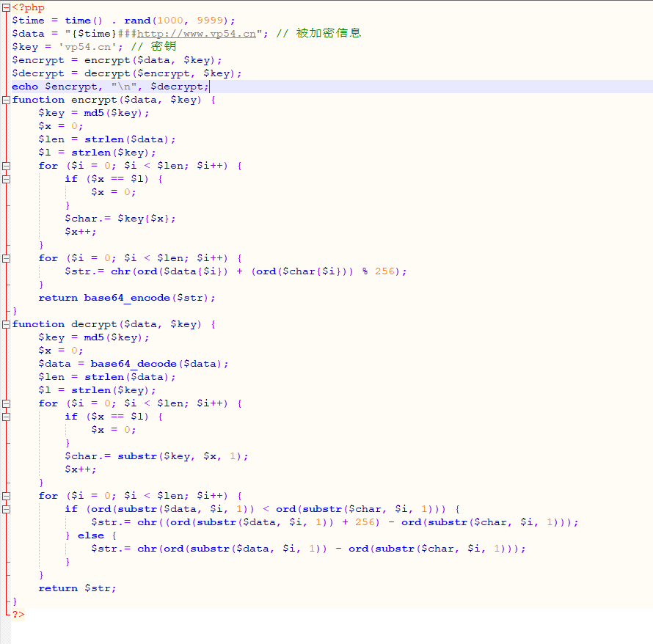Click the closing ?> PHP tag
Image resolution: width=653 pixels, height=644 pixels.
(x=18, y=615)
